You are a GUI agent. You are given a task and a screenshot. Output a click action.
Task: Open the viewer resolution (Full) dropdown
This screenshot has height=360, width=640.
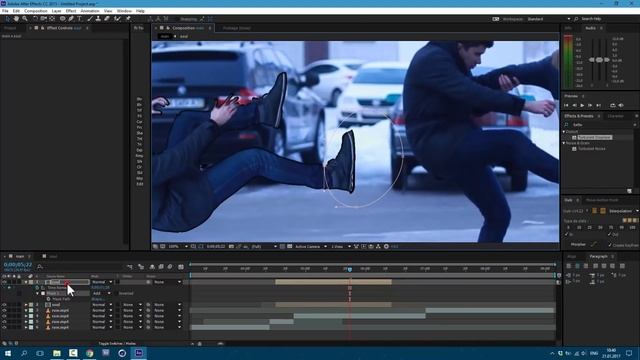click(x=264, y=247)
